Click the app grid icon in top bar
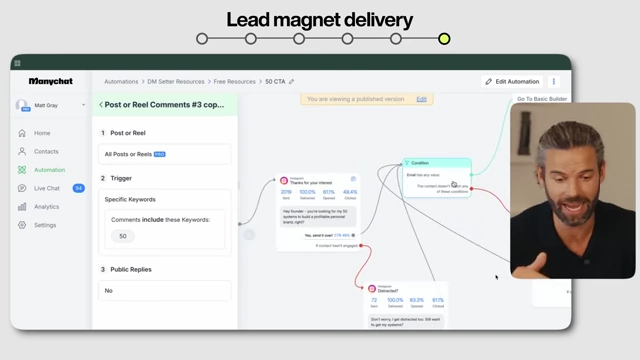Image resolution: width=640 pixels, height=360 pixels. [18, 63]
